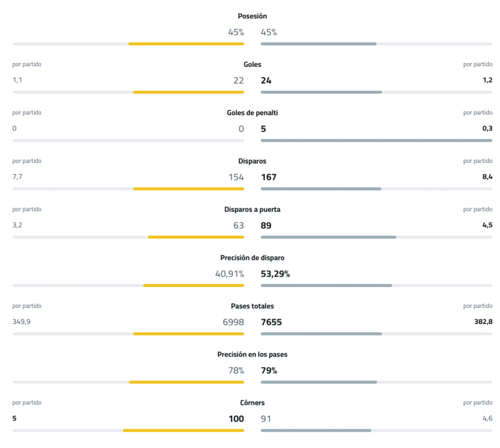Click the 6998 total passes value
The height and width of the screenshot is (448, 500).
point(233,322)
